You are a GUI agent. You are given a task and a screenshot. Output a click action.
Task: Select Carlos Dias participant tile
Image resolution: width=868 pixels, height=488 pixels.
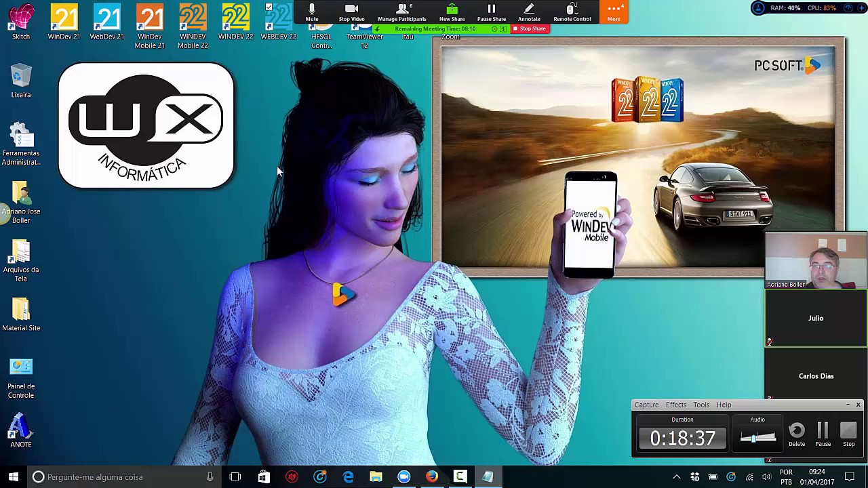click(816, 375)
